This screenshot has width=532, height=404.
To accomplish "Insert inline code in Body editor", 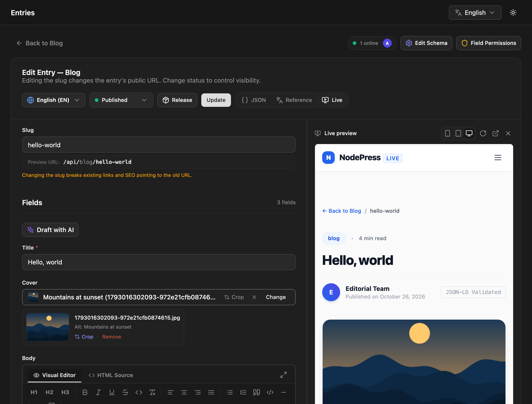I will [139, 392].
